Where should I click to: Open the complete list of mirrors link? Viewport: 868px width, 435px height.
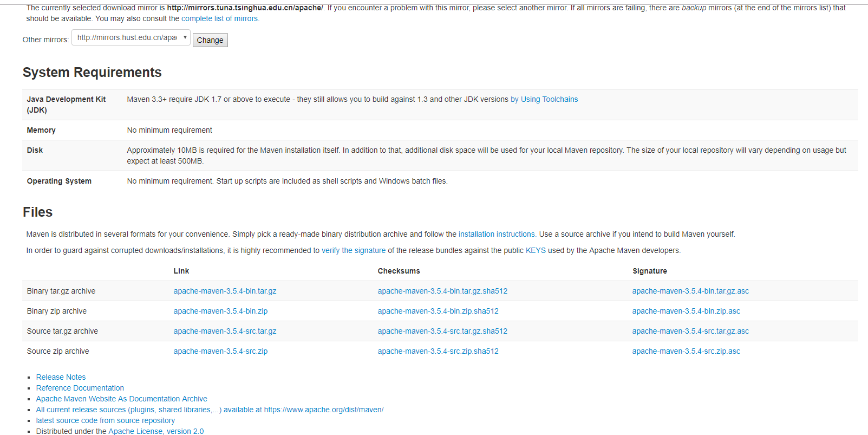tap(220, 18)
